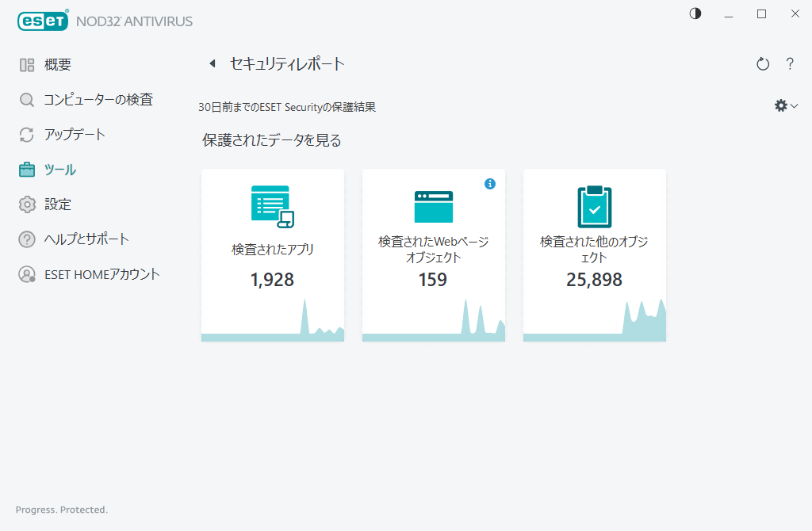This screenshot has width=812, height=531.
Task: Refresh the security report
Action: click(x=762, y=64)
